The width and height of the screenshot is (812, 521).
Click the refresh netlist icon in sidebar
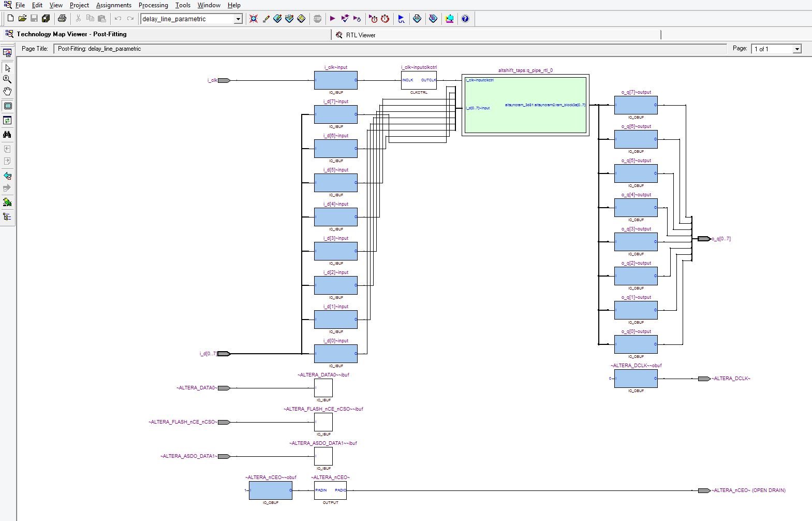(7, 120)
